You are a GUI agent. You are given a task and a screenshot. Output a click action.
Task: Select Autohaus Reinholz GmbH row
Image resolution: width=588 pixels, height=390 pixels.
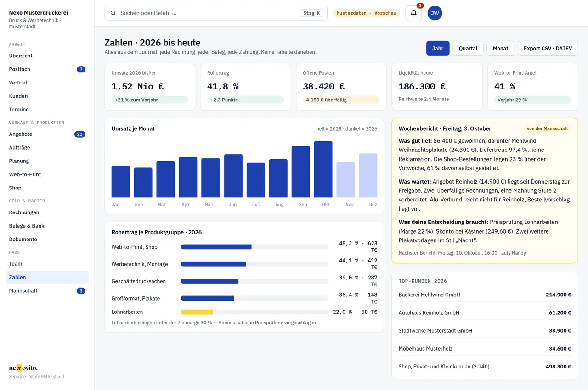(x=485, y=312)
